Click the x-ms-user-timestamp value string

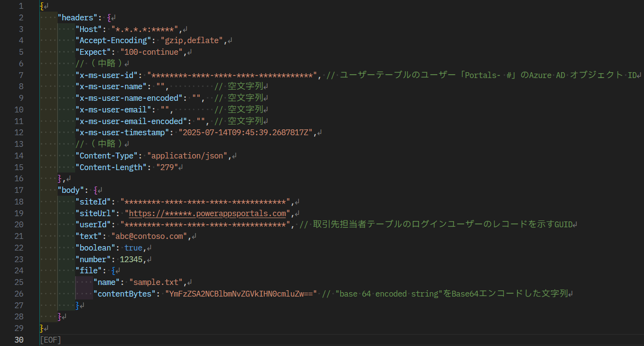tap(247, 132)
